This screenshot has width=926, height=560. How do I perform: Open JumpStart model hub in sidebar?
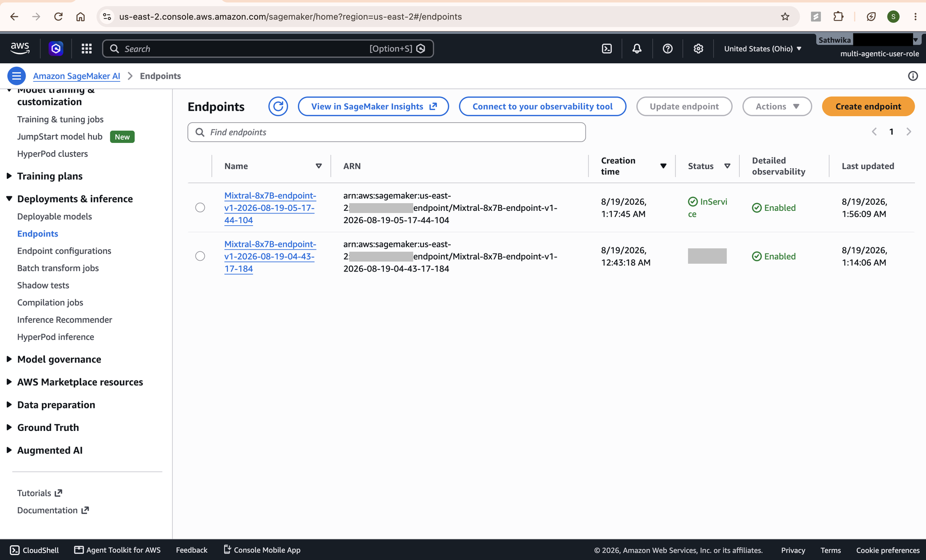pyautogui.click(x=60, y=136)
